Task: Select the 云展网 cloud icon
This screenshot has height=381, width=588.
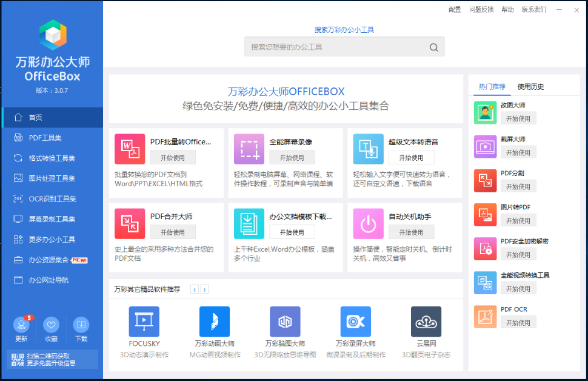Action: tap(426, 322)
